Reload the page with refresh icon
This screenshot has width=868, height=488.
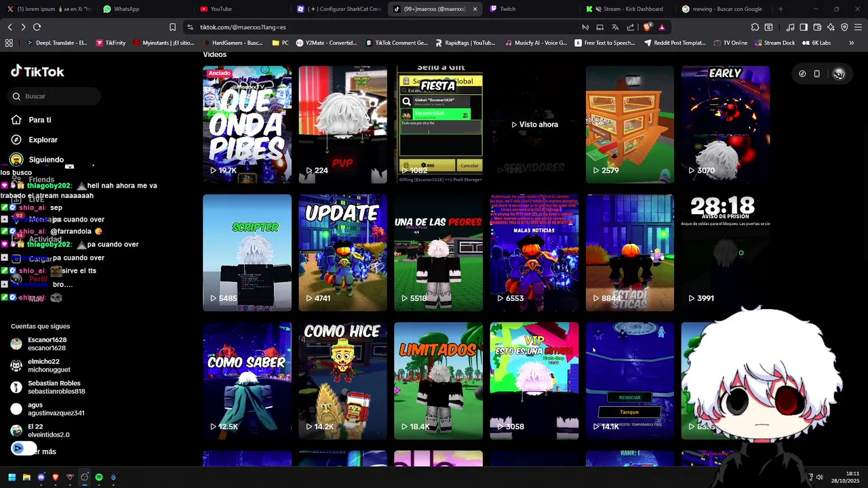point(37,27)
